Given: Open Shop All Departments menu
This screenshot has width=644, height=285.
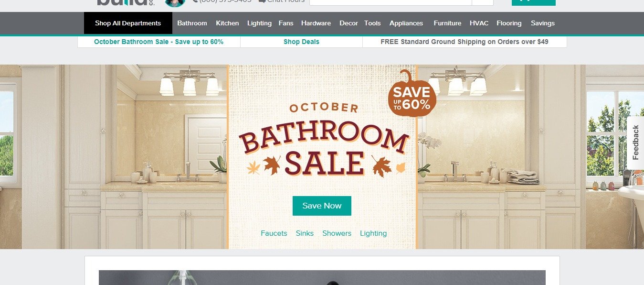Looking at the screenshot, I should (x=128, y=23).
